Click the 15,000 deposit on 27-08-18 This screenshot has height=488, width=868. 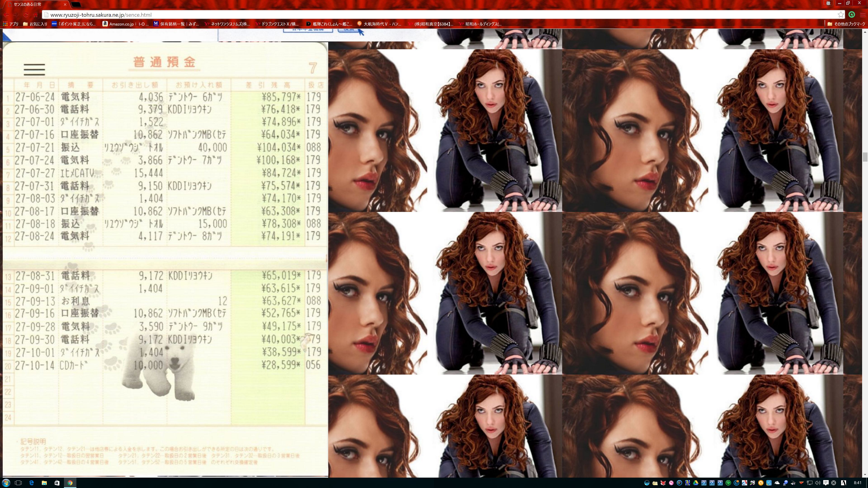click(x=212, y=224)
